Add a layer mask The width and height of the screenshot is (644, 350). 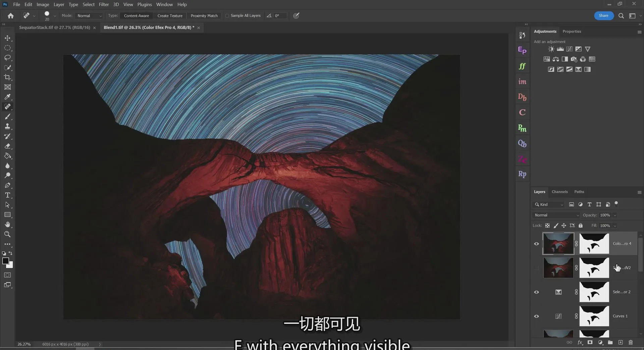coord(590,342)
